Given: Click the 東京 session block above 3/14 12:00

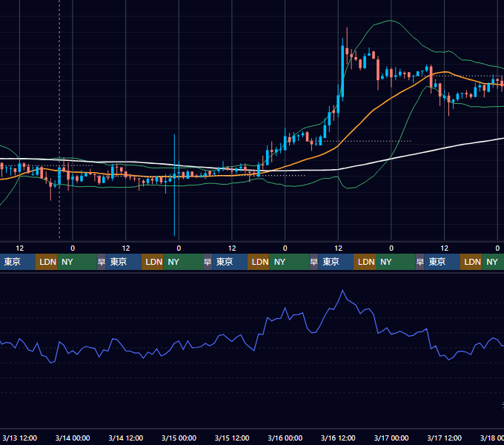Looking at the screenshot, I should pyautogui.click(x=124, y=262).
